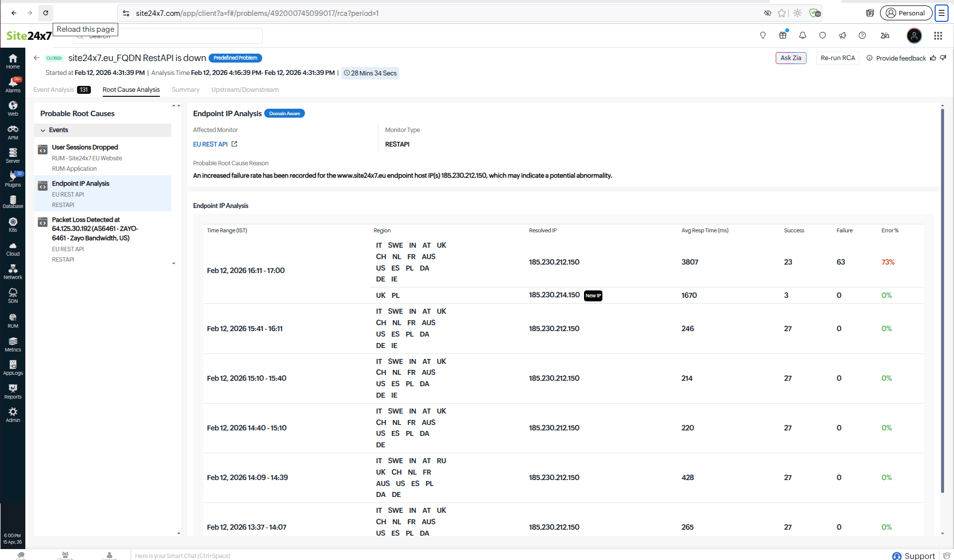Open the Network sidebar icon
This screenshot has height=560, width=954.
(x=13, y=272)
